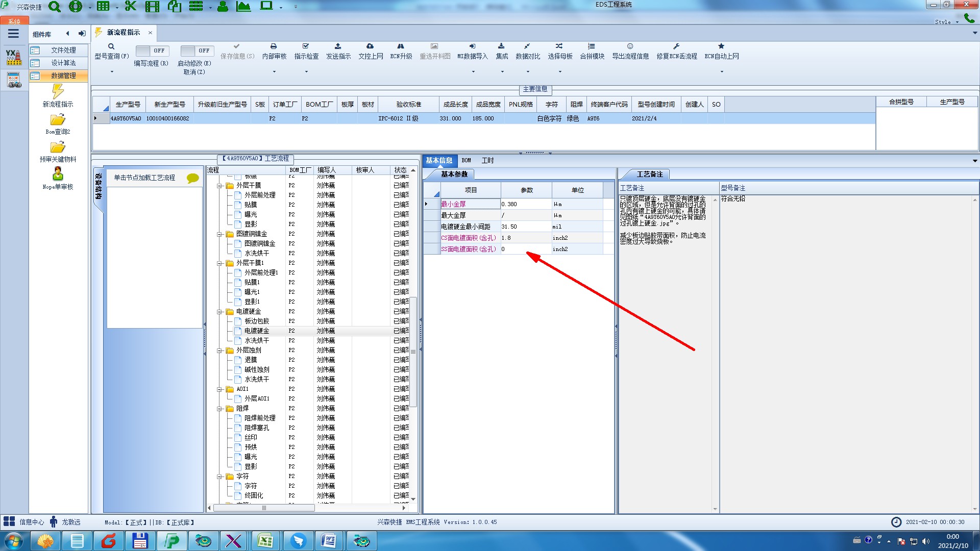Collapse the 电镀硬金 tree folder
Image resolution: width=980 pixels, height=551 pixels.
click(x=219, y=312)
